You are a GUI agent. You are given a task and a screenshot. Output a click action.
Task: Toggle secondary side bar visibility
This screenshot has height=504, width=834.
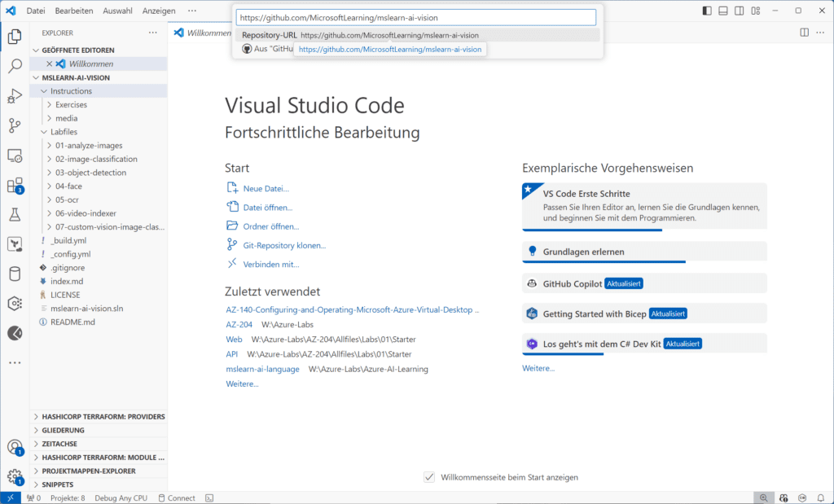740,11
